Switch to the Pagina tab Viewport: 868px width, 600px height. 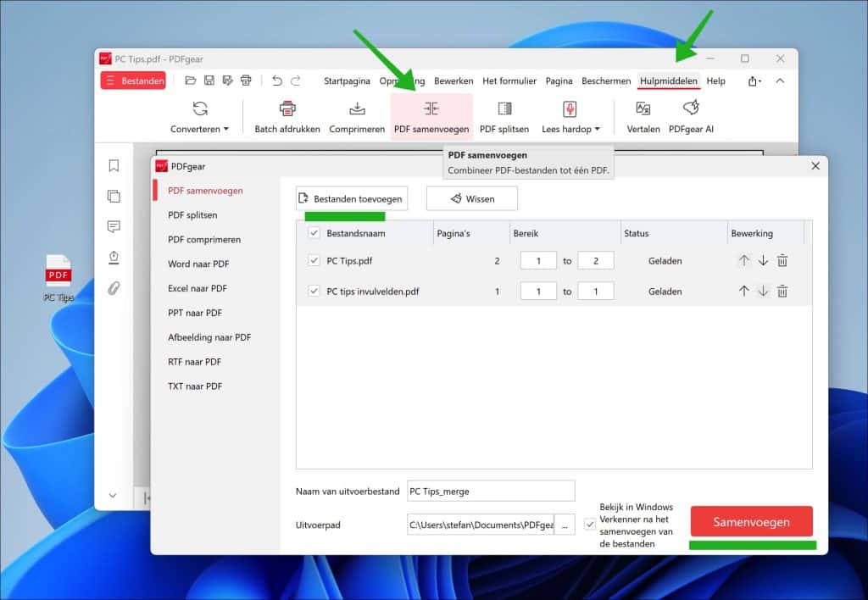[x=559, y=81]
